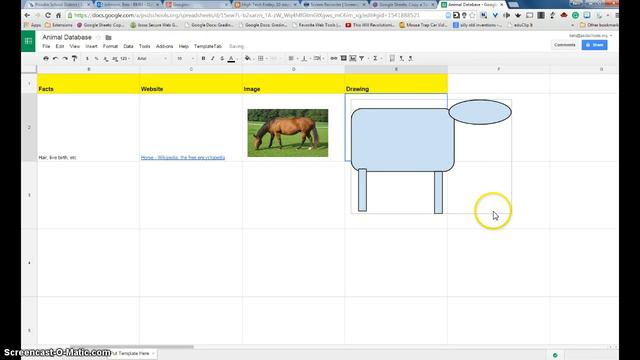Open the Tools menu

pos(144,47)
